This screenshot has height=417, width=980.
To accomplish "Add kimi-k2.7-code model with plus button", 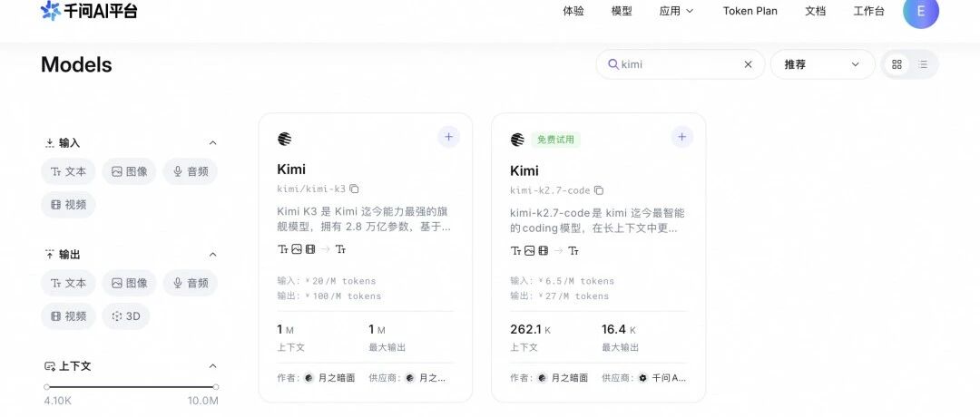I will (681, 137).
